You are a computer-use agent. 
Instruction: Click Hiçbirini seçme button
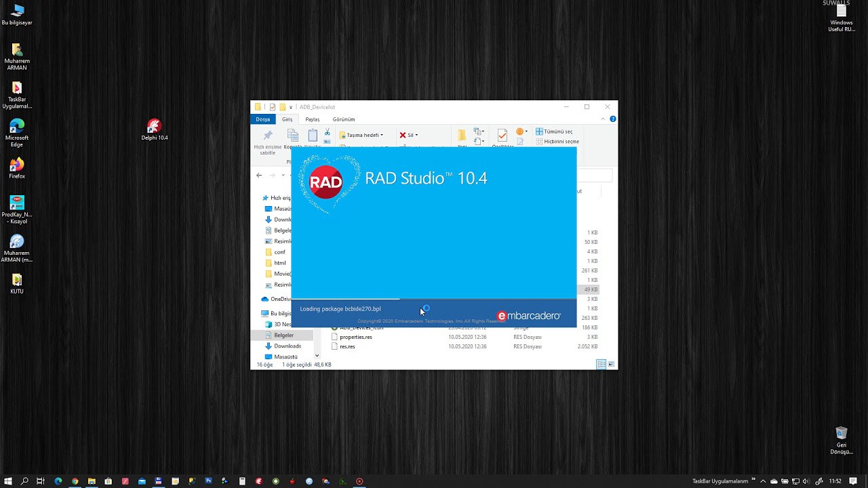557,142
